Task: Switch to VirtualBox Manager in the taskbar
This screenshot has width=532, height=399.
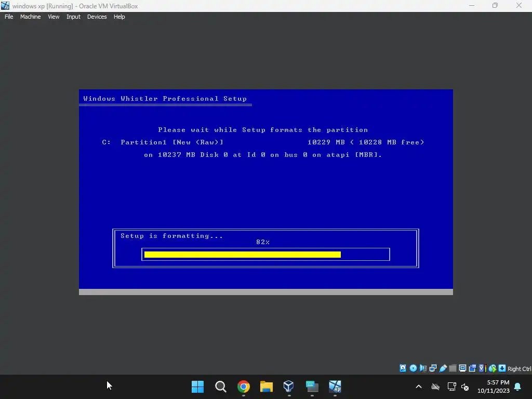Action: coord(289,387)
